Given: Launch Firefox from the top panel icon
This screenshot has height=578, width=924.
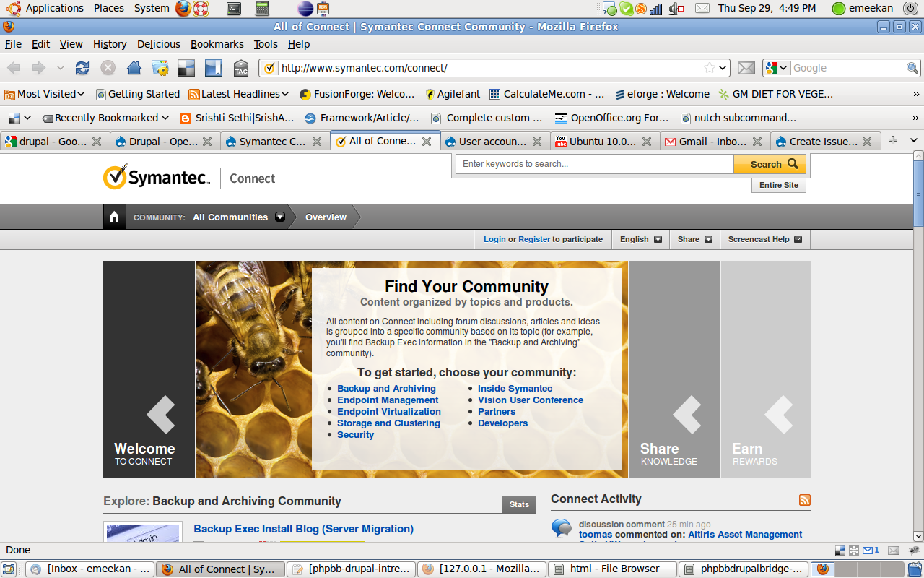Looking at the screenshot, I should pos(183,8).
